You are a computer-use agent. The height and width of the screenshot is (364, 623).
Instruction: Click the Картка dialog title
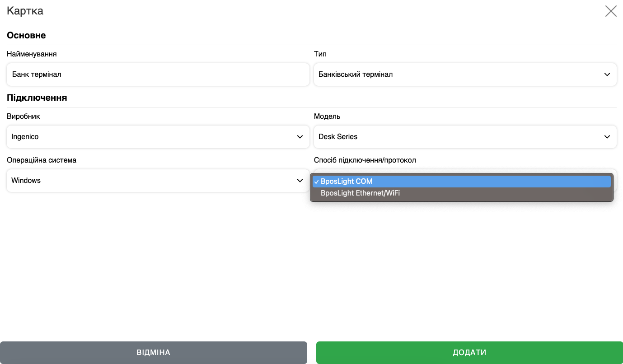(25, 11)
